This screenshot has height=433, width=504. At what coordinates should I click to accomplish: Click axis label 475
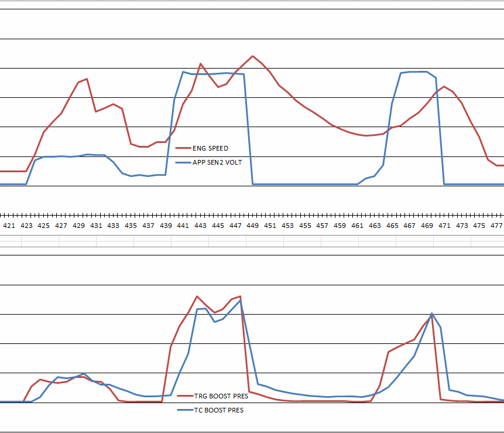(479, 226)
